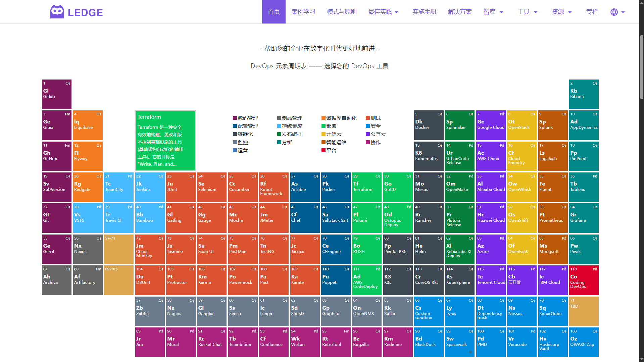The image size is (644, 362).
Task: Click the Artifactory element tile
Action: pyautogui.click(x=88, y=280)
